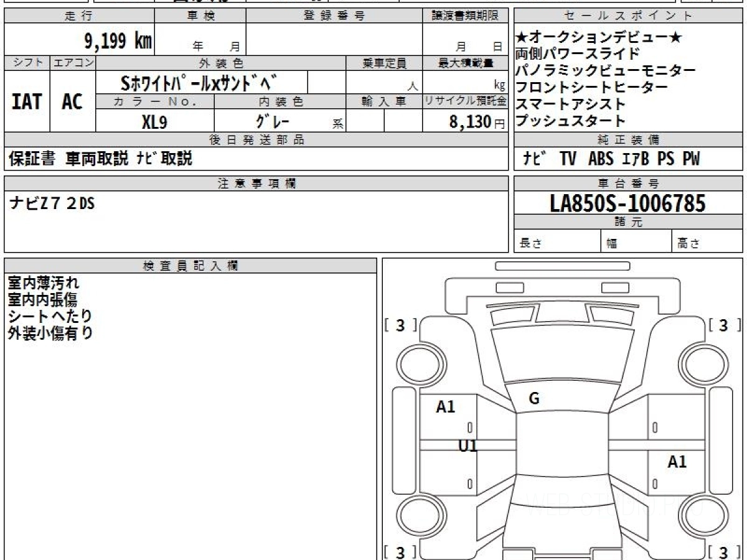This screenshot has height=560, width=747.
Task: Click the エアコン header cell
Action: coord(73,63)
